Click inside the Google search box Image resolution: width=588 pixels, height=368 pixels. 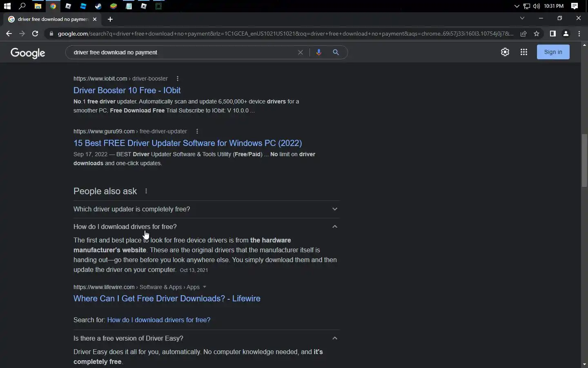[184, 52]
